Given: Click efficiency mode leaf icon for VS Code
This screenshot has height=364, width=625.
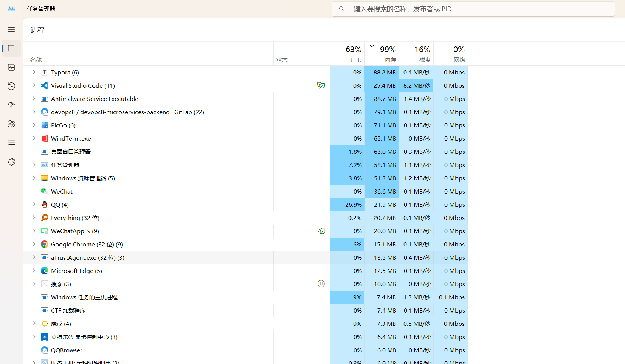Looking at the screenshot, I should click(321, 85).
